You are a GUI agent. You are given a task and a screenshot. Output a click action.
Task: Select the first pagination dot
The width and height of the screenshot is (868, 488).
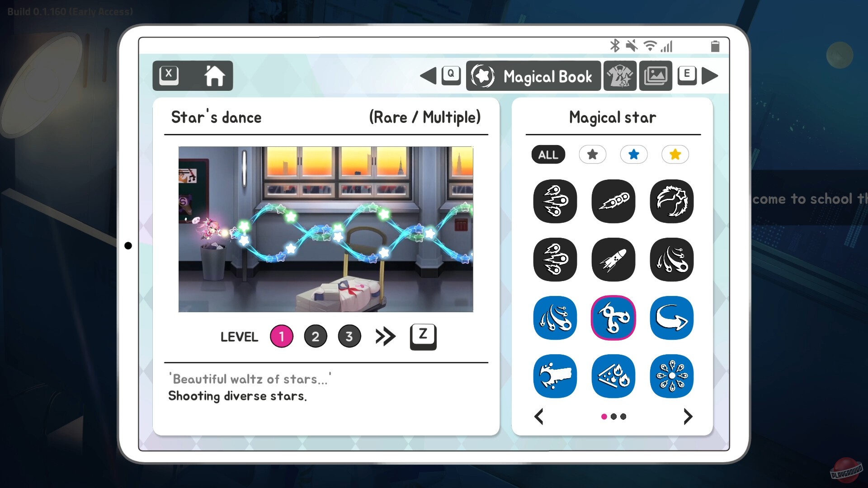tap(604, 417)
